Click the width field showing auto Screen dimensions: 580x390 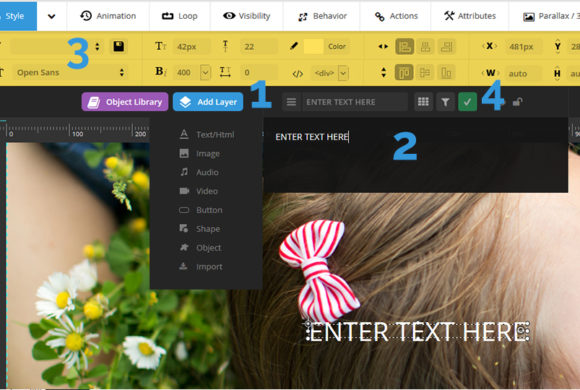[x=523, y=74]
